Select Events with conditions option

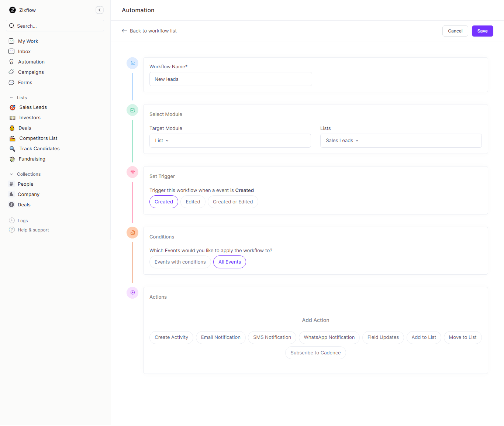(x=180, y=262)
